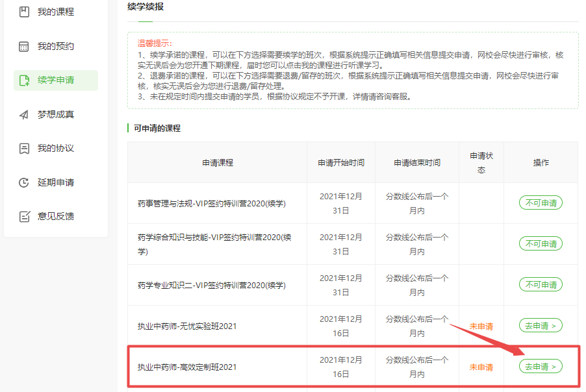
Task: Select the 执业中药师-无忧实验班2021 course name
Action: point(187,326)
